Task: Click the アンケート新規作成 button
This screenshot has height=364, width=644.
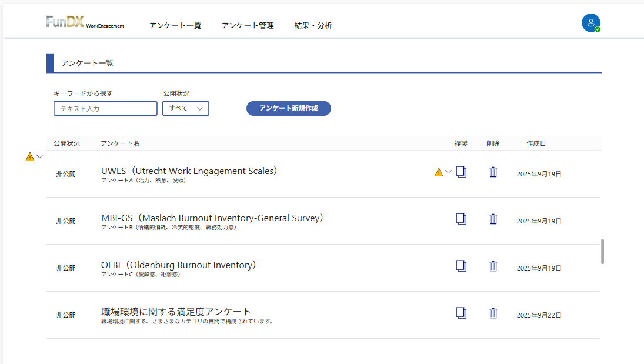Action: coord(288,108)
